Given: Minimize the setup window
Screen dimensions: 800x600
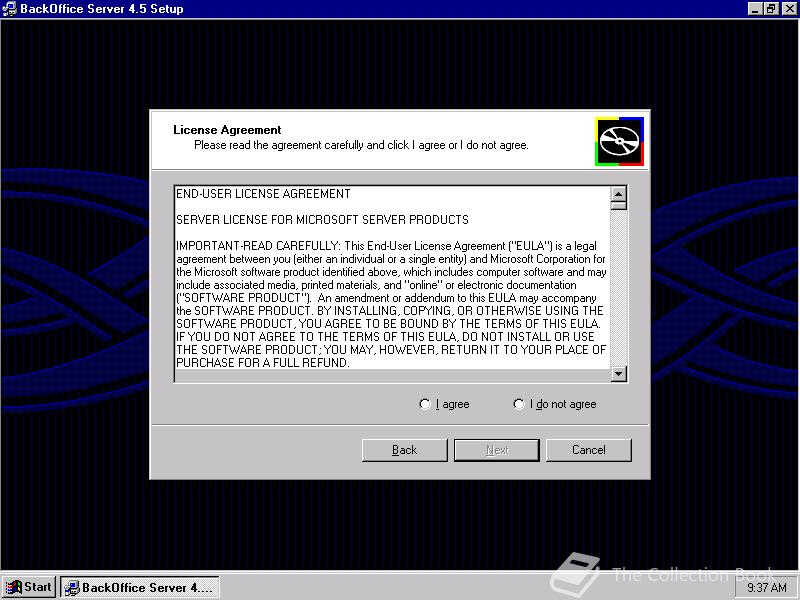Looking at the screenshot, I should (756, 9).
